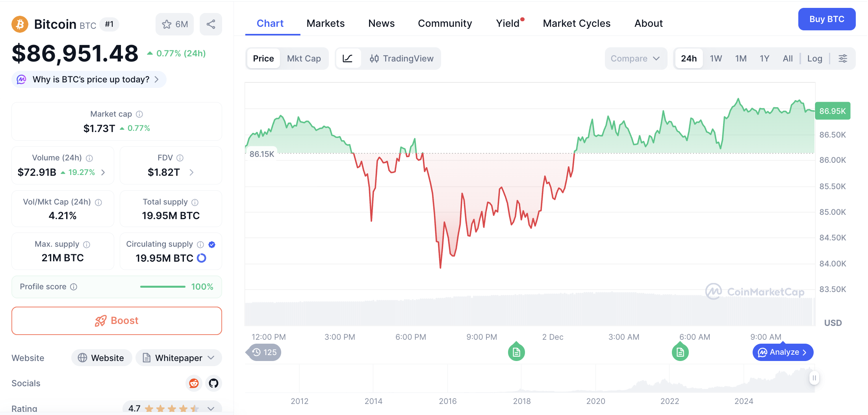
Task: Click the 125 history events badge
Action: point(264,352)
